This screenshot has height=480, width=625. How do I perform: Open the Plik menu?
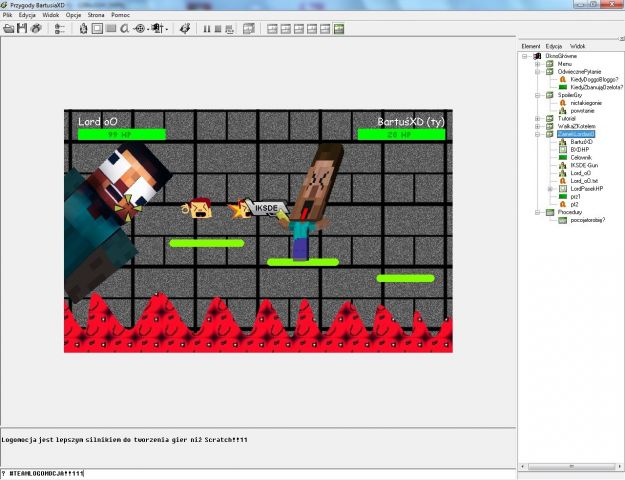7,15
